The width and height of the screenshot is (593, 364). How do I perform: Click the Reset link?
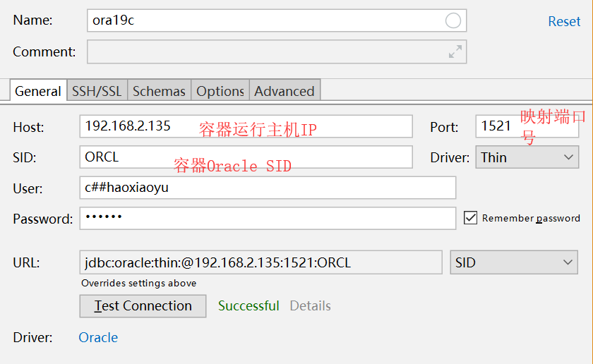(564, 21)
